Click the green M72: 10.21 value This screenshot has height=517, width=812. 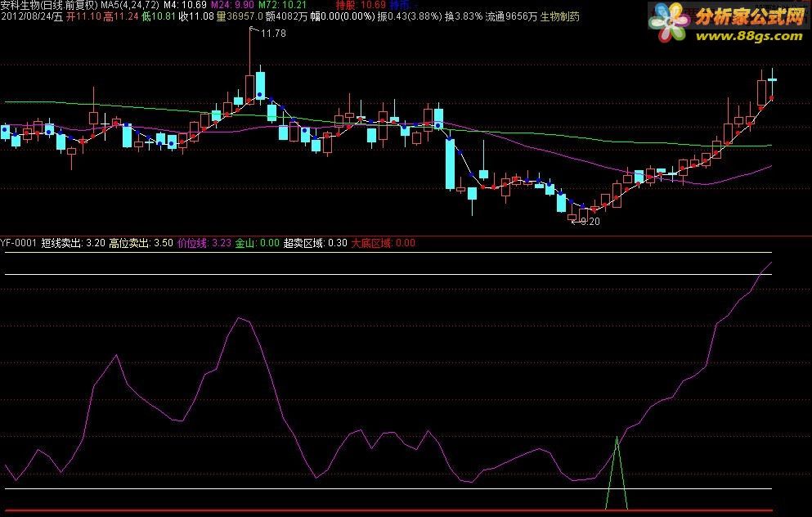pos(282,5)
